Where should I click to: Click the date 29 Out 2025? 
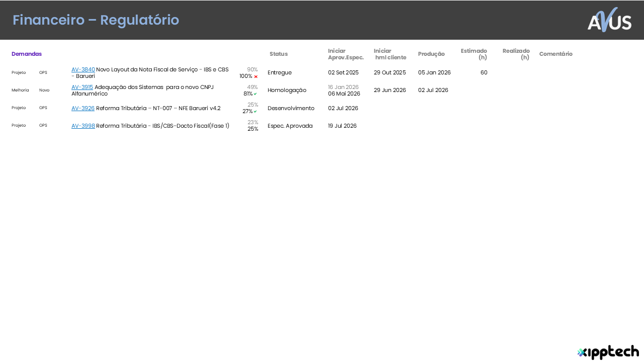(x=390, y=72)
